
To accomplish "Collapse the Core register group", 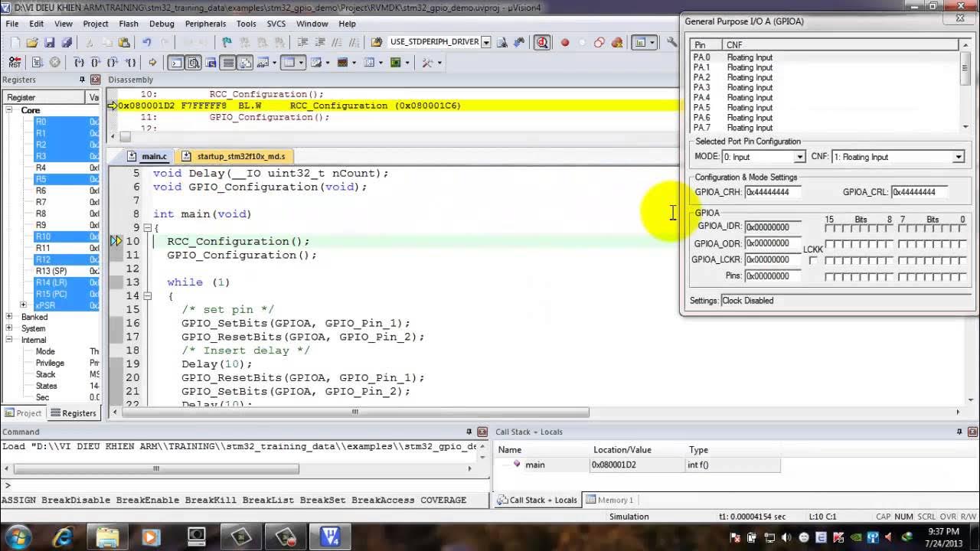I will point(10,110).
